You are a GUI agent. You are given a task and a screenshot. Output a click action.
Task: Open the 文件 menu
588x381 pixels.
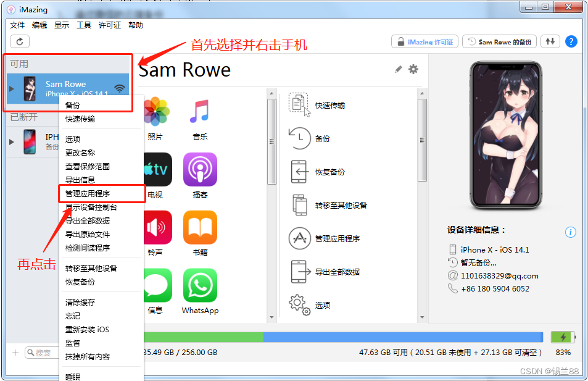[17, 25]
